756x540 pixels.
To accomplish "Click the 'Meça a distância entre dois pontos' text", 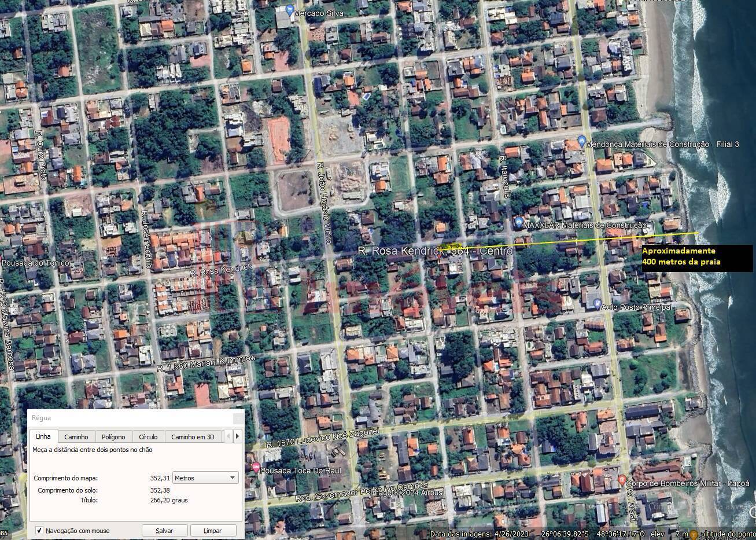I will point(93,450).
